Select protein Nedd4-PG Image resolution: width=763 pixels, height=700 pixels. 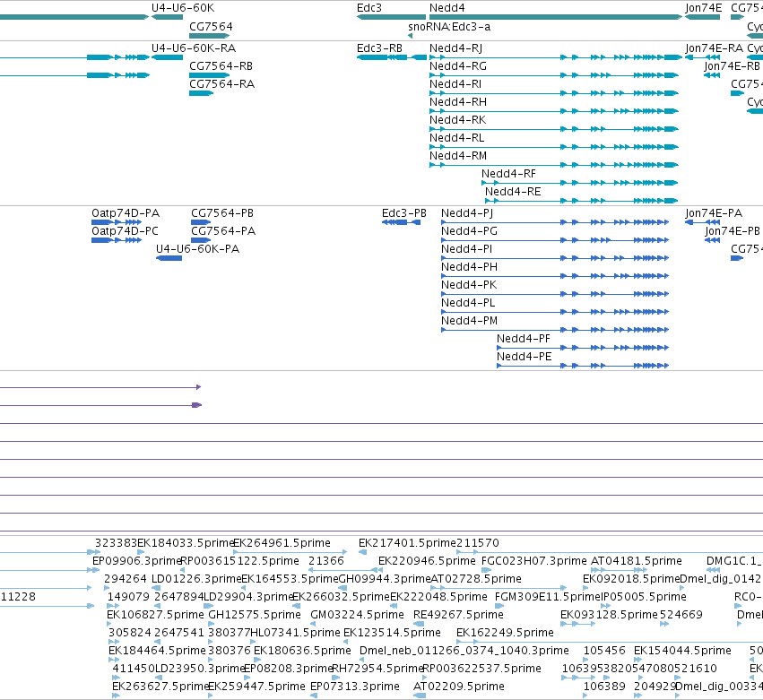[555, 240]
